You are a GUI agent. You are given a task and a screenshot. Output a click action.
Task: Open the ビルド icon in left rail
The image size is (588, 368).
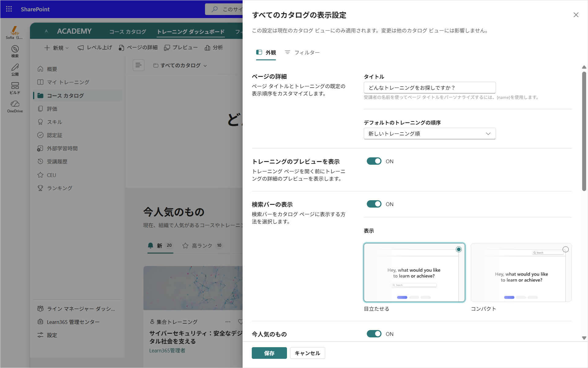click(x=15, y=88)
